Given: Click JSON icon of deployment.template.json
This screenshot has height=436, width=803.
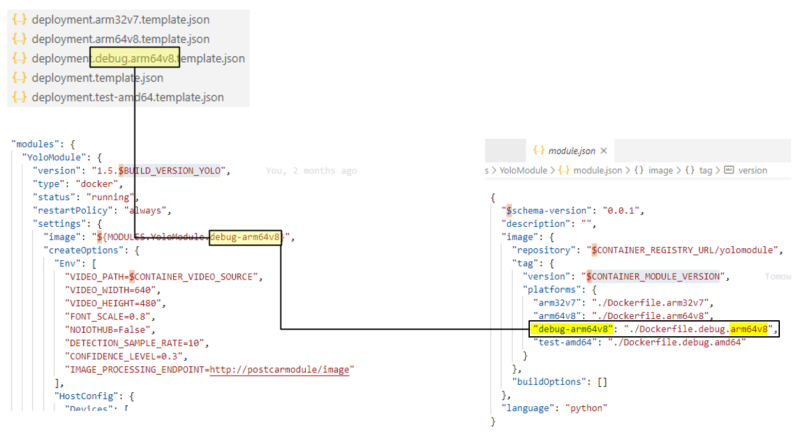Looking at the screenshot, I should pos(19,78).
